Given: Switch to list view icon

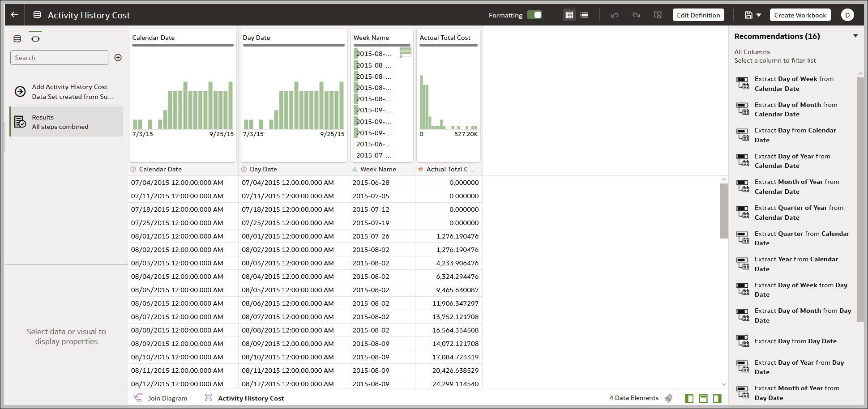Looking at the screenshot, I should click(584, 15).
